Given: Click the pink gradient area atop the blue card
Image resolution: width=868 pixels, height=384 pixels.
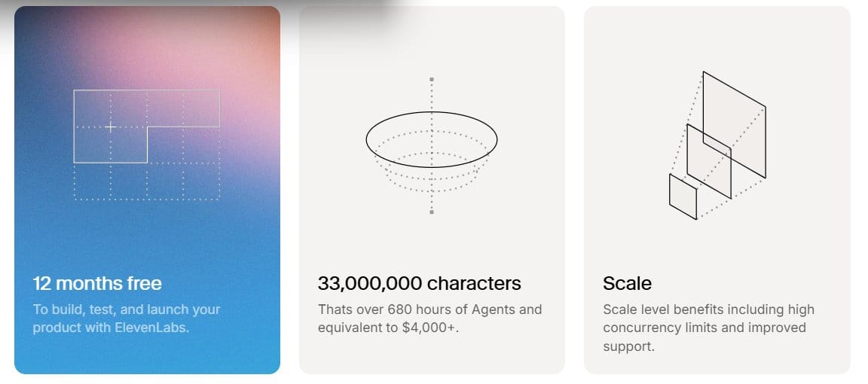Looking at the screenshot, I should tap(188, 53).
